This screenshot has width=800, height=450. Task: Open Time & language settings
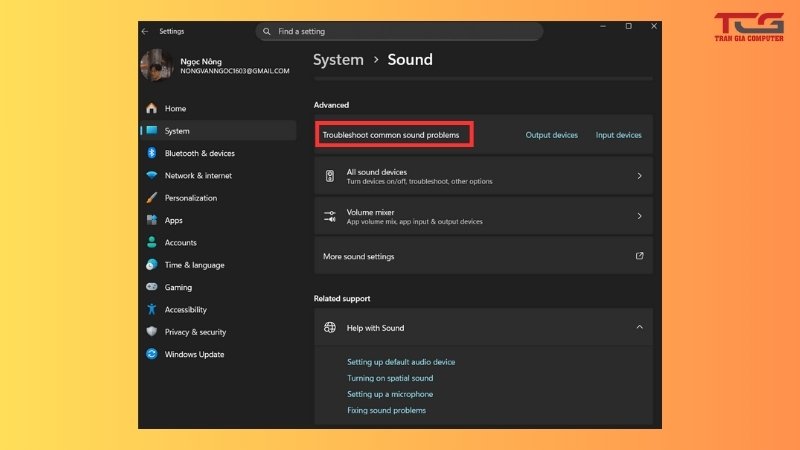click(x=194, y=265)
